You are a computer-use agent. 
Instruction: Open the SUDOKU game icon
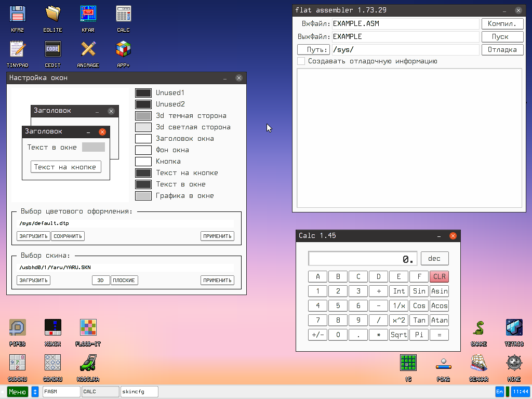[x=17, y=363]
